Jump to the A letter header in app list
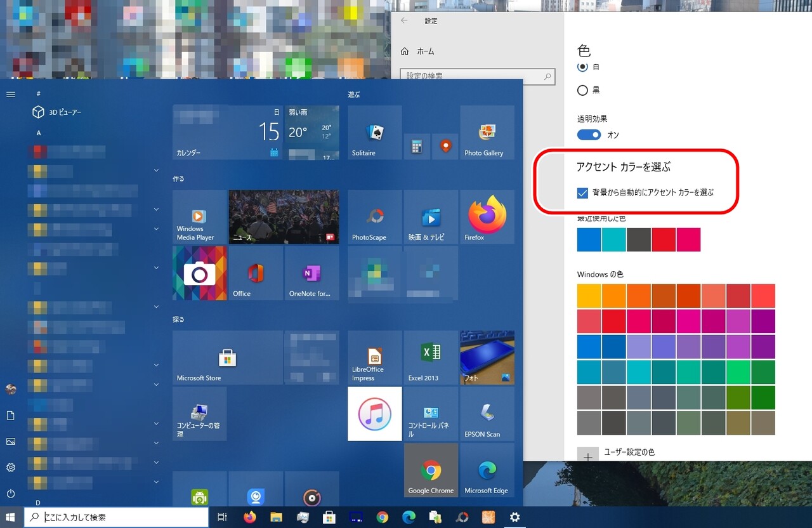The image size is (812, 528). coord(39,133)
